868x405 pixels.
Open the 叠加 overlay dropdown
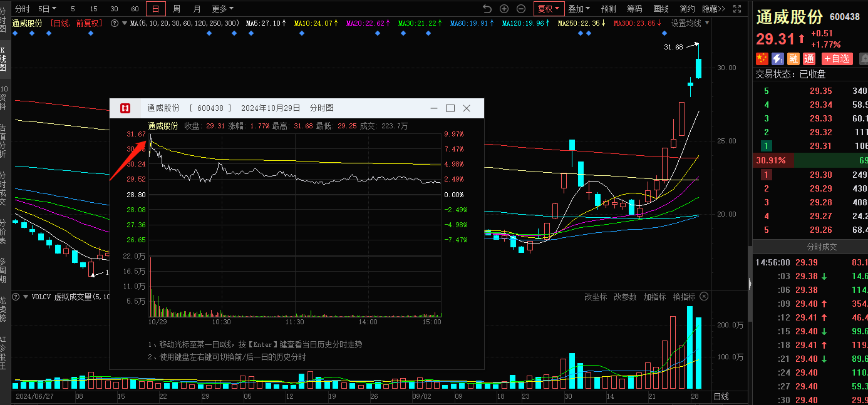click(579, 9)
